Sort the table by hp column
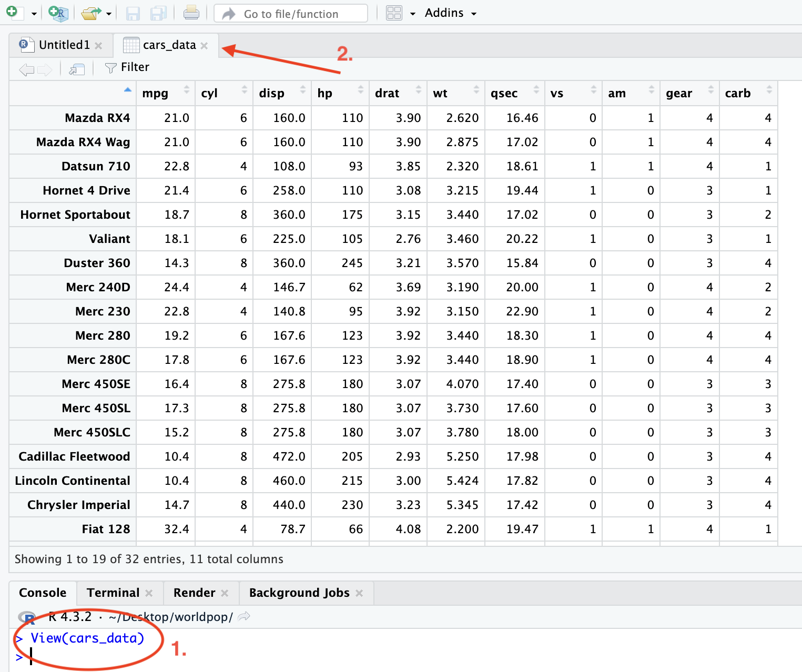The width and height of the screenshot is (802, 672). click(x=340, y=94)
